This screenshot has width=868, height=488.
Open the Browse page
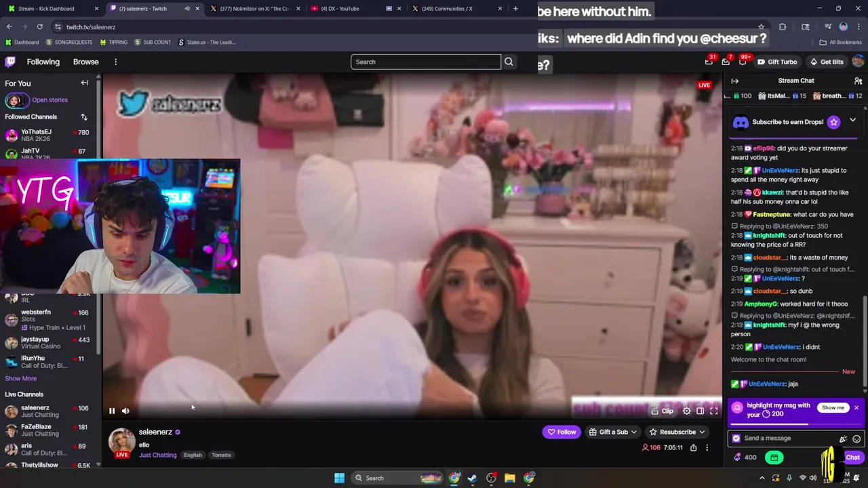tap(85, 62)
